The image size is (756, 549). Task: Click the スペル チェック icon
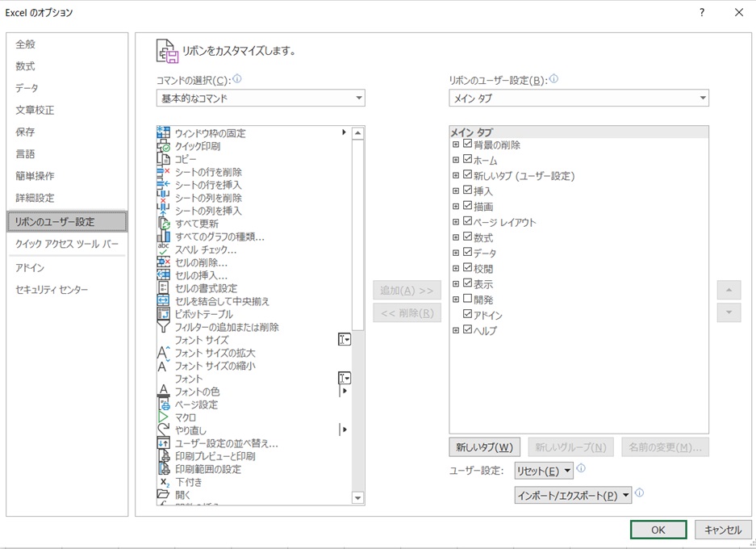164,249
